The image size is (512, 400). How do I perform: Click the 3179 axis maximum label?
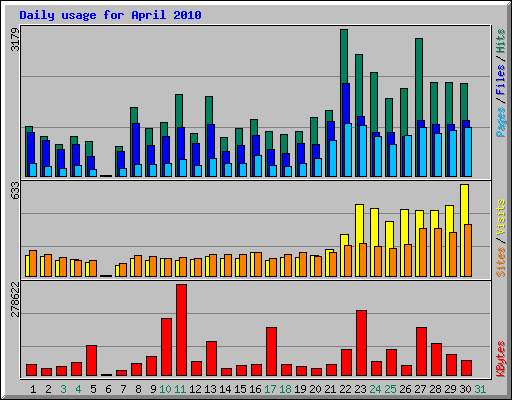pos(15,39)
